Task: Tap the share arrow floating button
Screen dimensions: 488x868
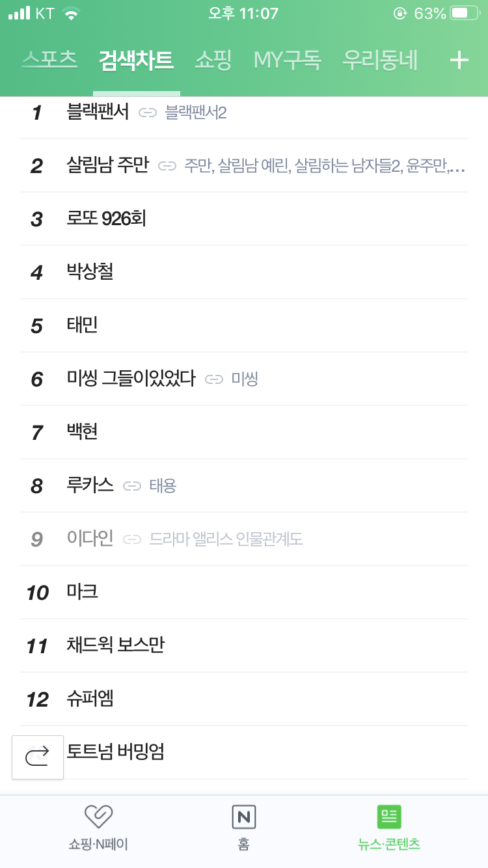Action: point(38,757)
